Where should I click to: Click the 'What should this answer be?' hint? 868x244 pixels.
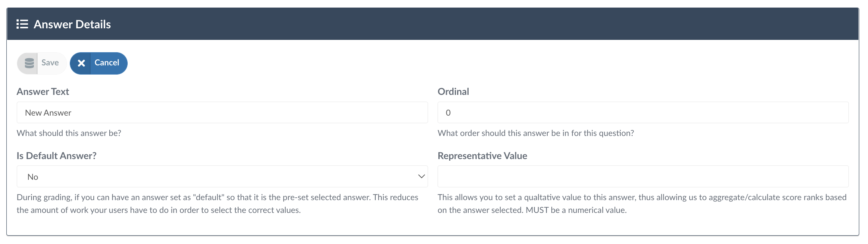click(69, 133)
